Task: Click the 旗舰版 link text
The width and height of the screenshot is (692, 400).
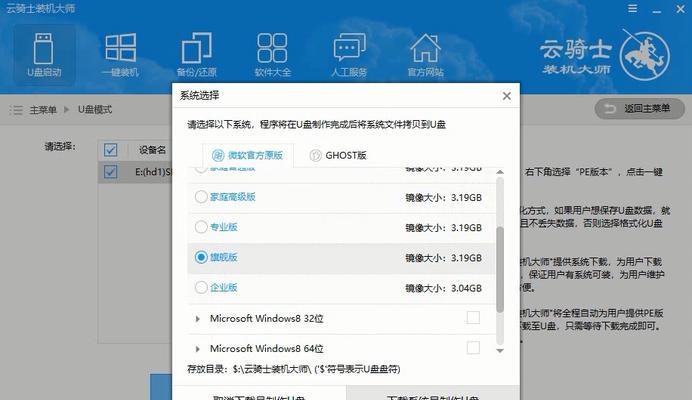Action: [x=224, y=257]
